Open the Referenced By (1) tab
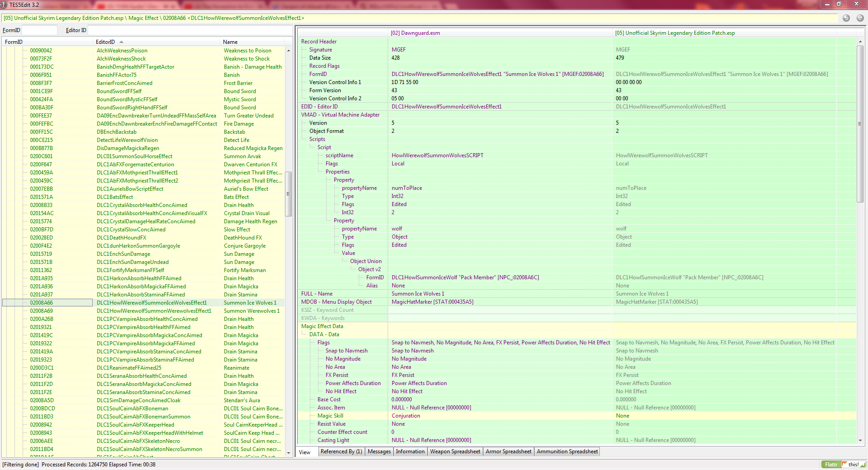 coord(341,451)
